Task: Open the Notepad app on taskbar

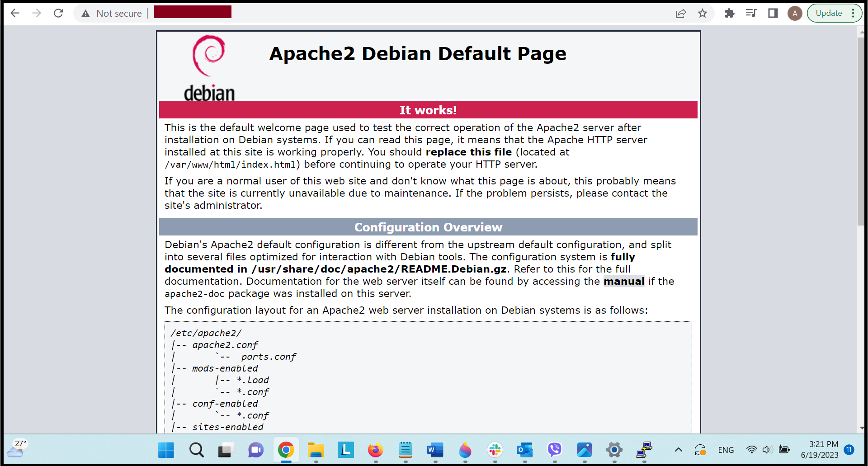Action: pos(406,450)
